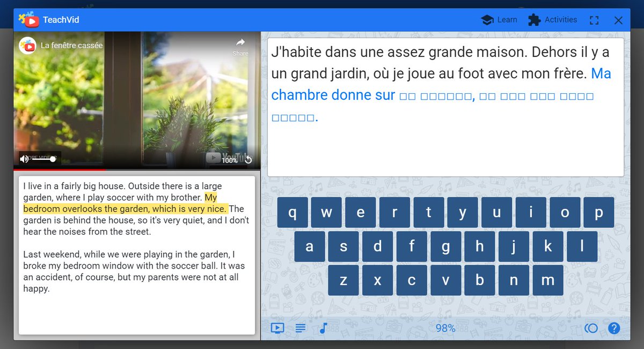Viewport: 644px width, 349px height.
Task: Click the video thumbnail area
Action: (x=137, y=100)
